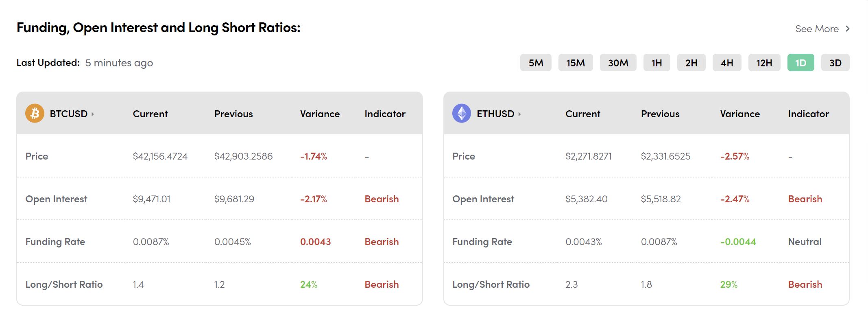Select the 5M timeframe

point(536,63)
